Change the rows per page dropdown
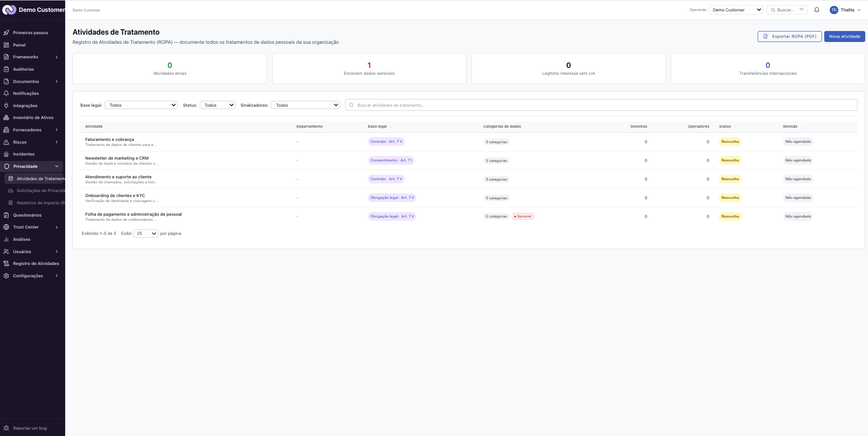The image size is (868, 436). [x=146, y=234]
